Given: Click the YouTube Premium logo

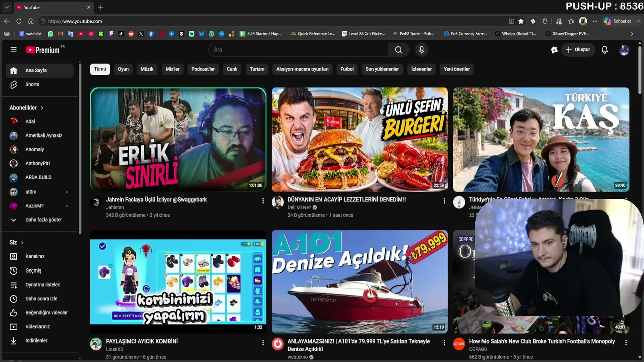Looking at the screenshot, I should coord(43,50).
